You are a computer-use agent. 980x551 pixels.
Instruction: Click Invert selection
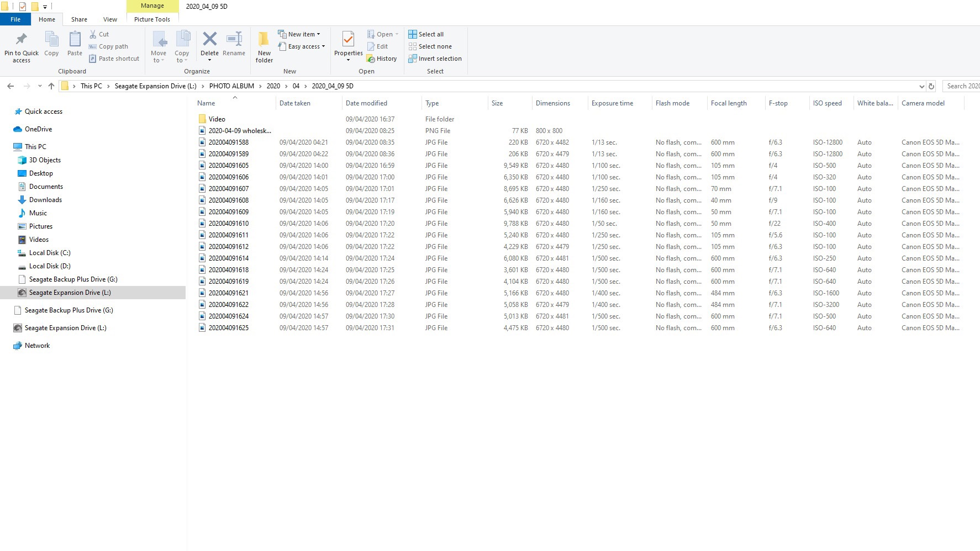pos(435,59)
